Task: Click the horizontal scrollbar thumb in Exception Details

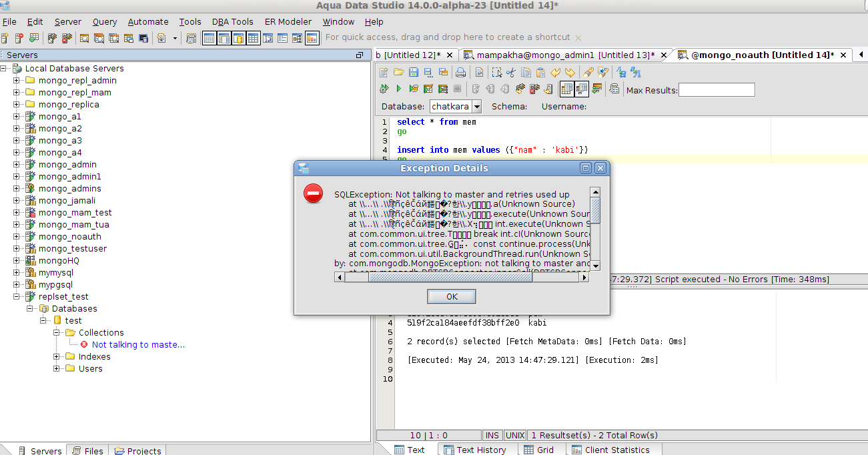Action: pos(450,278)
